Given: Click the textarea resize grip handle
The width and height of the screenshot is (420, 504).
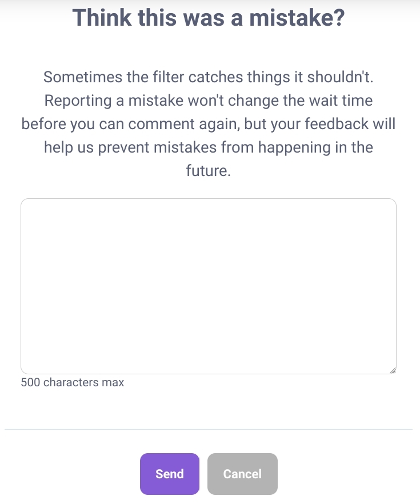Looking at the screenshot, I should (x=393, y=370).
